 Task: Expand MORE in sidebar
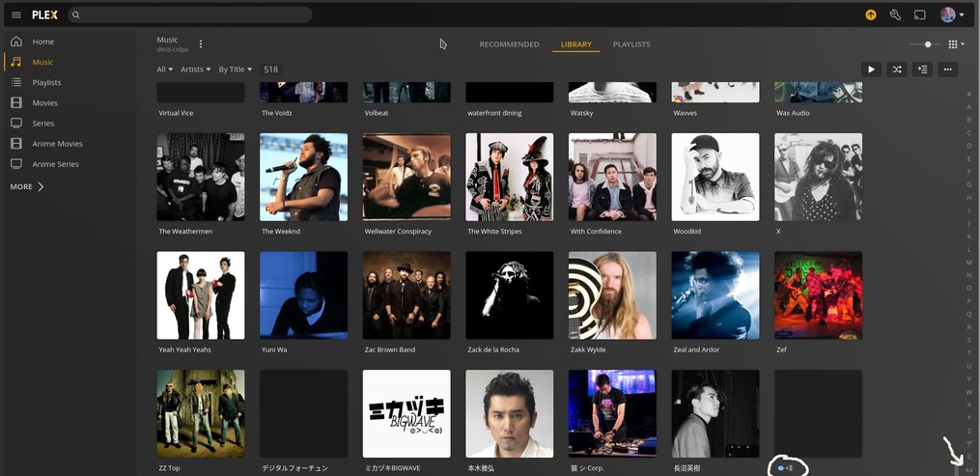(x=27, y=186)
